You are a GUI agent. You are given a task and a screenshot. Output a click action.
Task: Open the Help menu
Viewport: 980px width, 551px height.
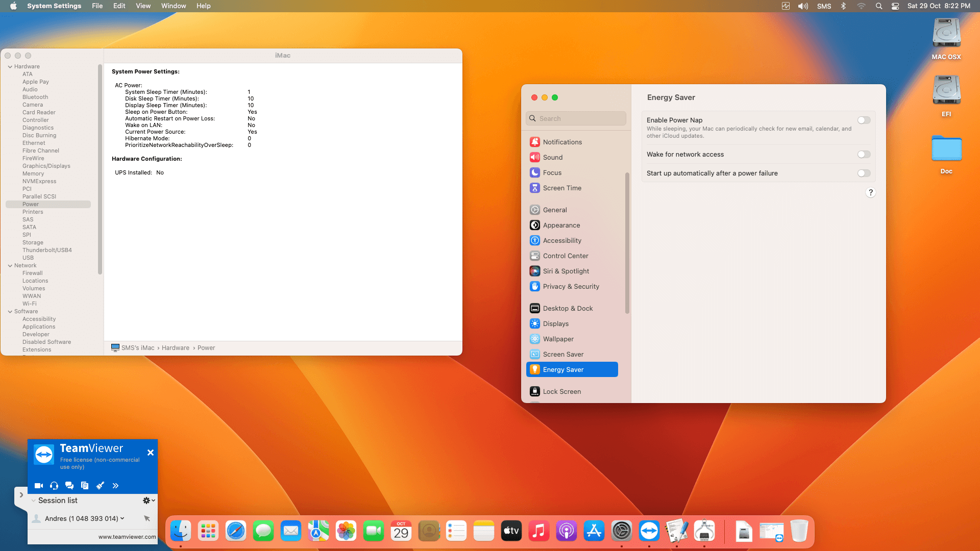coord(204,6)
